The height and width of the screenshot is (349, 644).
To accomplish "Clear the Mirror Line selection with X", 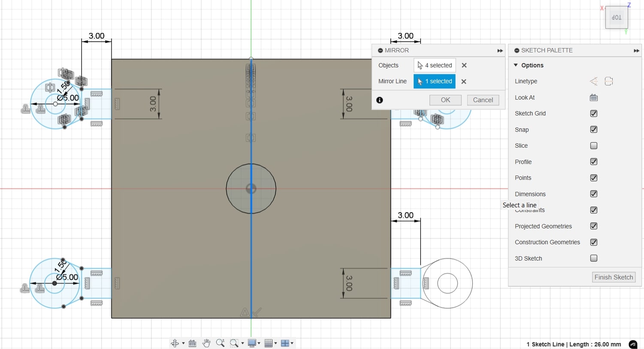I will coord(464,81).
